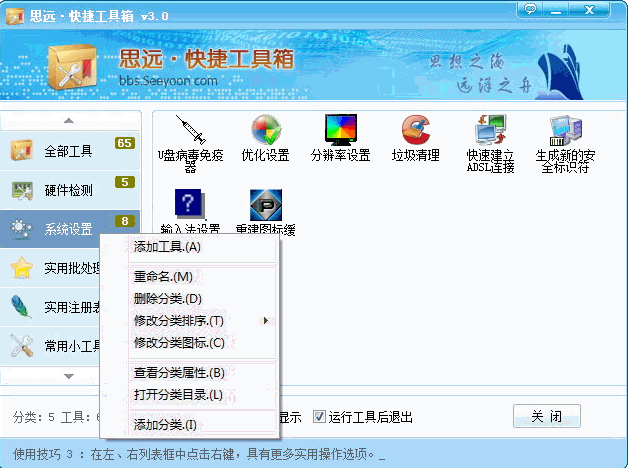Click the 思远·快捷工具箱 banner title

(206, 59)
